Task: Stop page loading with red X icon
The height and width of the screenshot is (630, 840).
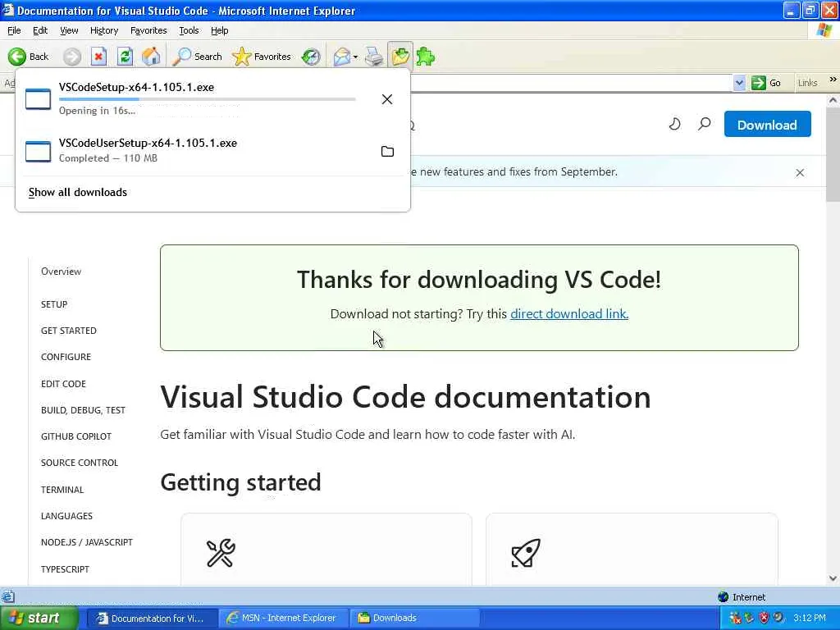Action: [98, 57]
